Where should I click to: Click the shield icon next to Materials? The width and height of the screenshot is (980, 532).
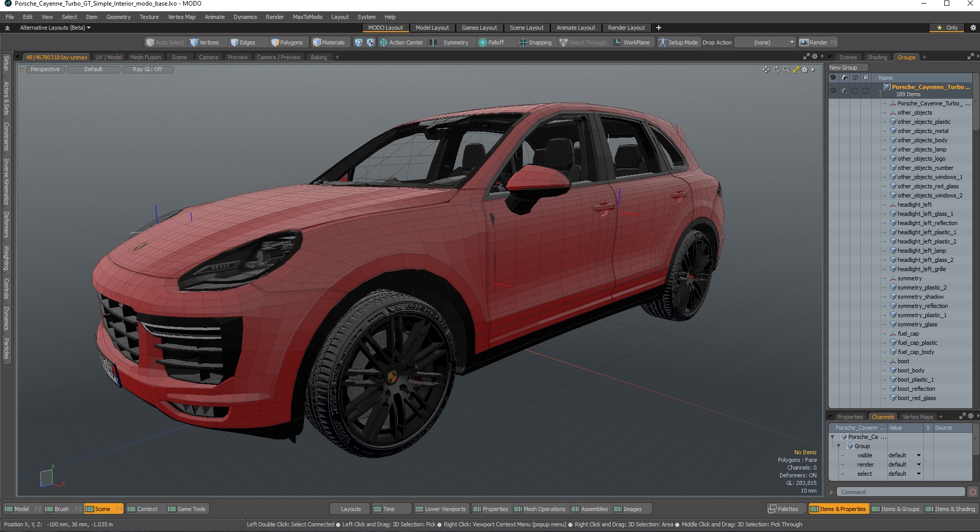pyautogui.click(x=359, y=42)
